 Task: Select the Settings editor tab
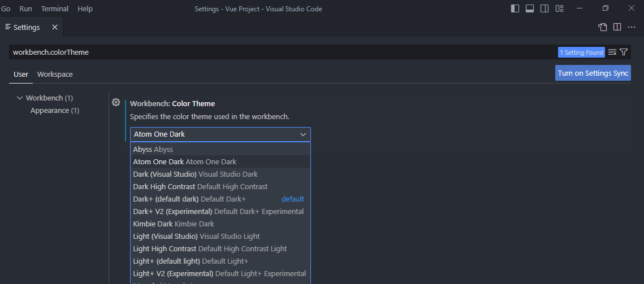point(31,27)
